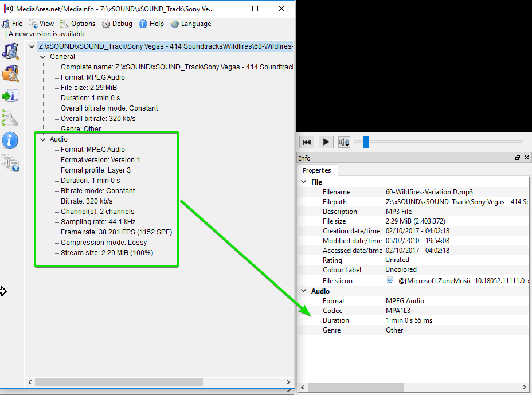Click Codec value 'MPA1L3'
Viewport: 532px width, 395px height.
pyautogui.click(x=398, y=311)
